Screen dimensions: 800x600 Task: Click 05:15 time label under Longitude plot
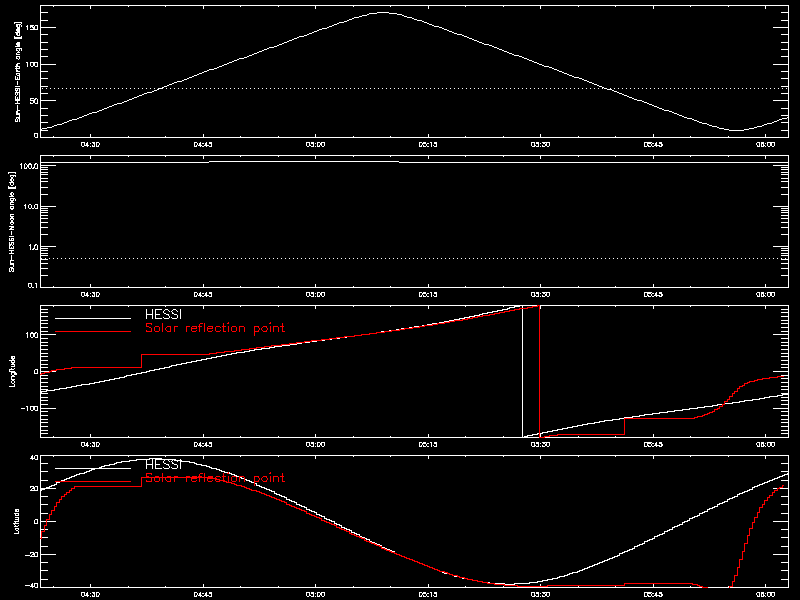[428, 445]
